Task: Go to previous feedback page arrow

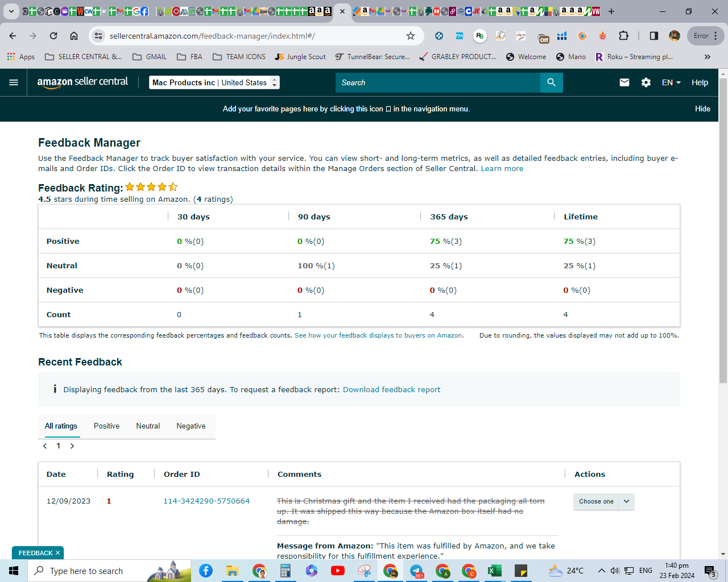Action: point(45,446)
